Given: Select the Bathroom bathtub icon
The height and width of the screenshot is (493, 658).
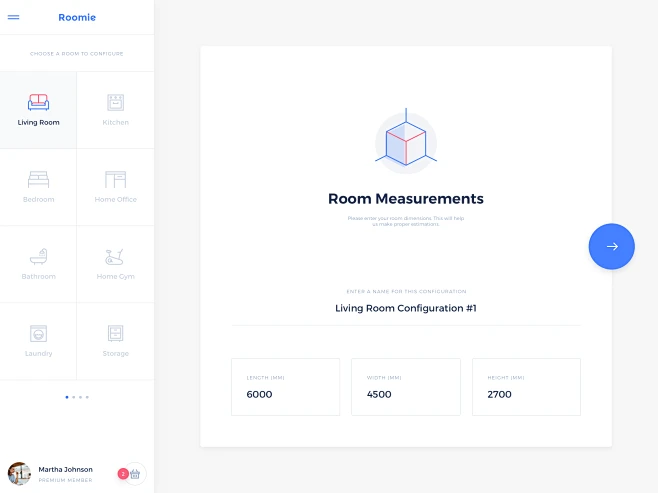Looking at the screenshot, I should pos(39,256).
